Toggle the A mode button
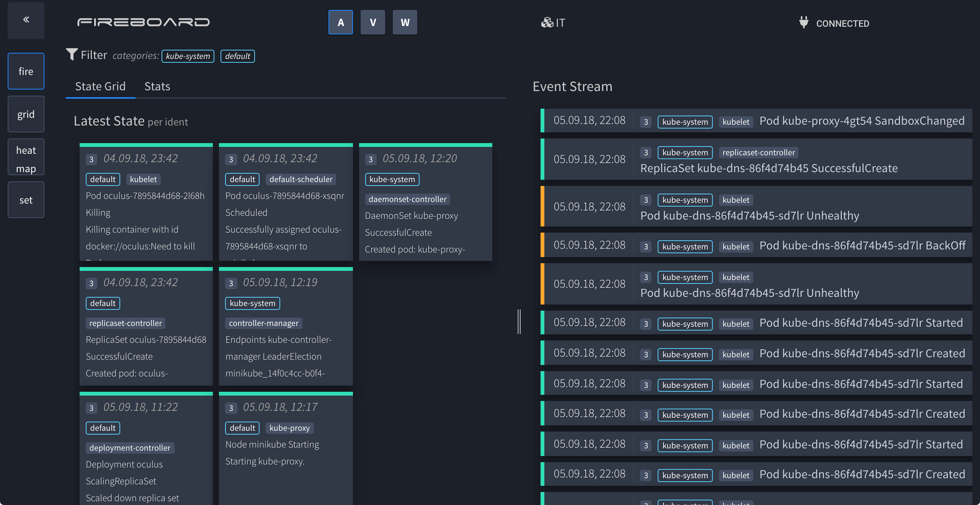The width and height of the screenshot is (980, 505). [x=340, y=22]
